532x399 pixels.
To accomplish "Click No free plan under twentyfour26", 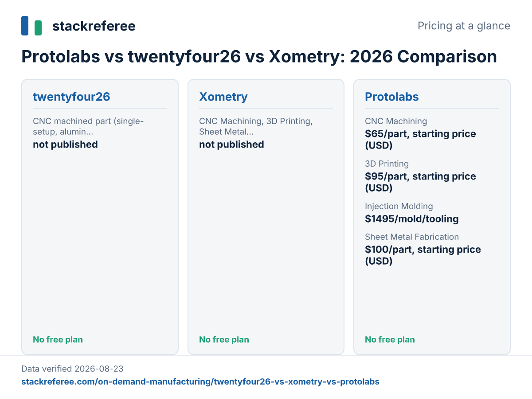I will 58,340.
